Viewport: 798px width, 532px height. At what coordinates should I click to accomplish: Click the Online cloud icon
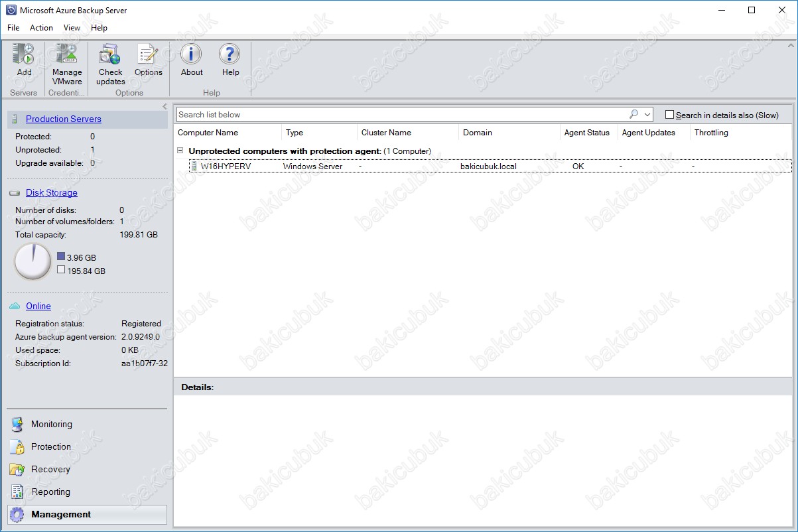(15, 306)
